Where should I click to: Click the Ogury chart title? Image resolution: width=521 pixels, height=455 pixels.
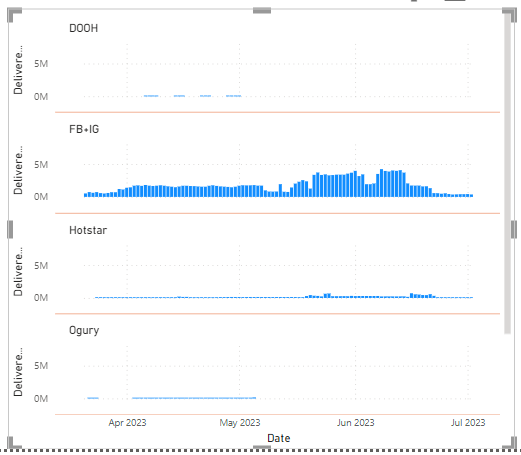pos(84,331)
